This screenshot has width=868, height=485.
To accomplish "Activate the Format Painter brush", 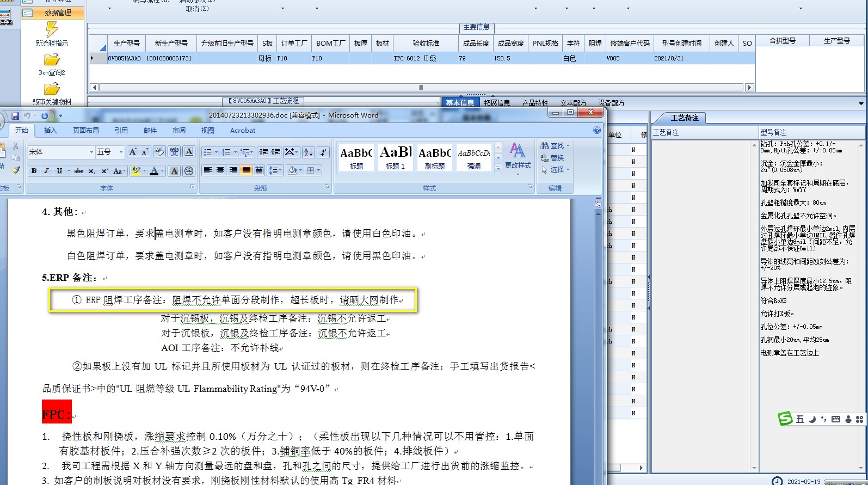I will (x=16, y=170).
